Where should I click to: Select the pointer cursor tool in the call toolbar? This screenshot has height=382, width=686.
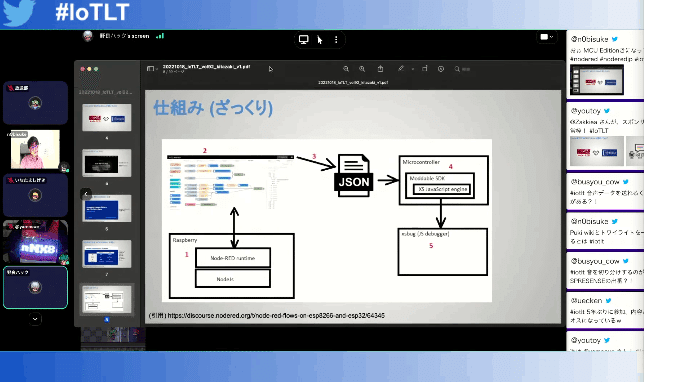pyautogui.click(x=320, y=40)
